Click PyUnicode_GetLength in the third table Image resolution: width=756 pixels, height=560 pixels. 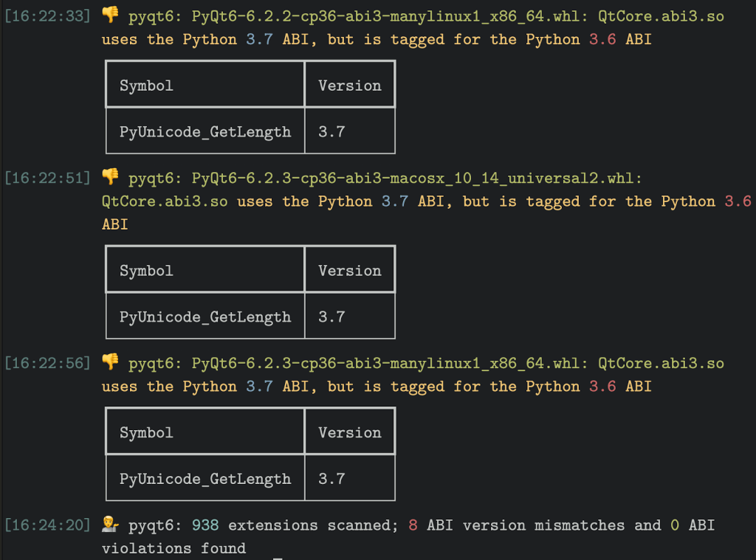coord(205,479)
